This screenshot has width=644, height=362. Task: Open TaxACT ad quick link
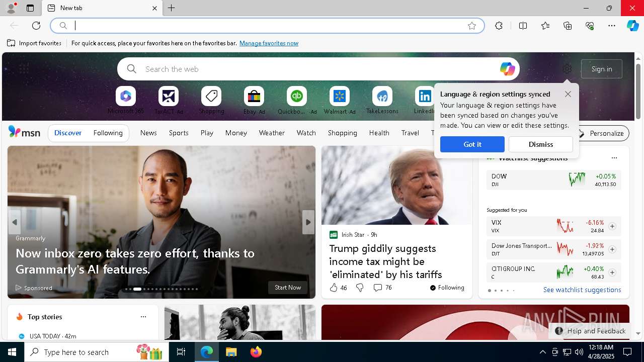coord(169,101)
